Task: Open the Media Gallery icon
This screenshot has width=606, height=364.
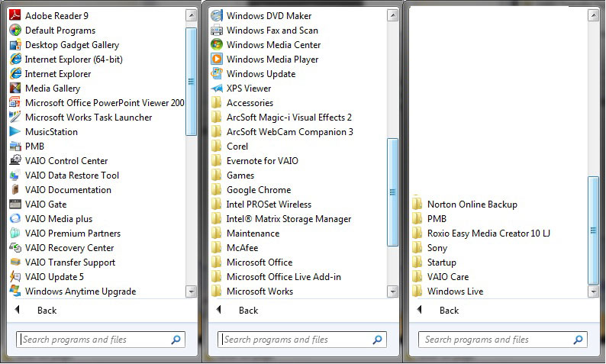Action: (x=15, y=88)
